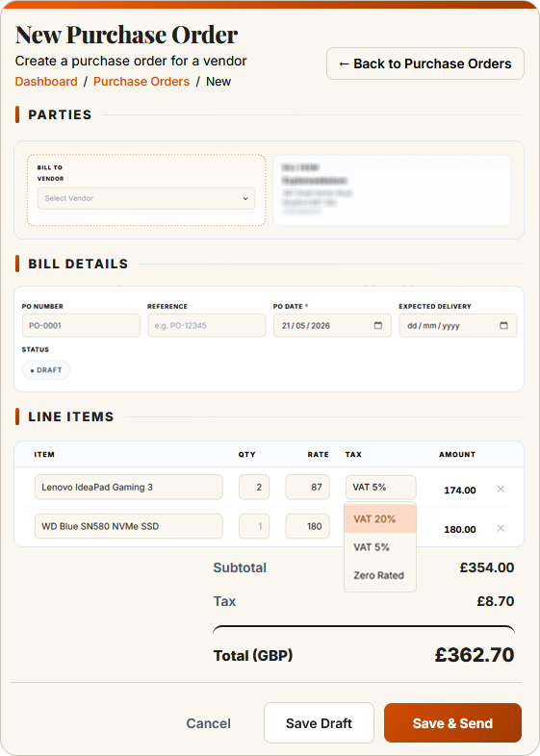Edit quantity for WD Blue SN580 SSD
The height and width of the screenshot is (756, 540).
[254, 526]
